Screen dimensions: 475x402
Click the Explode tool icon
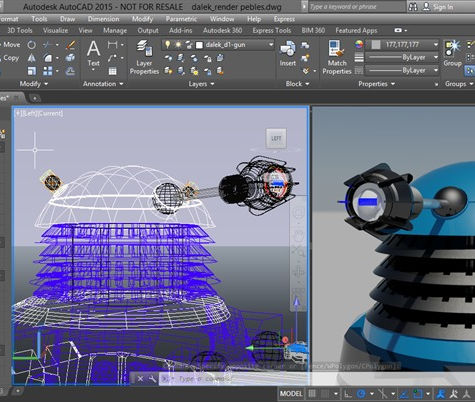pos(70,58)
